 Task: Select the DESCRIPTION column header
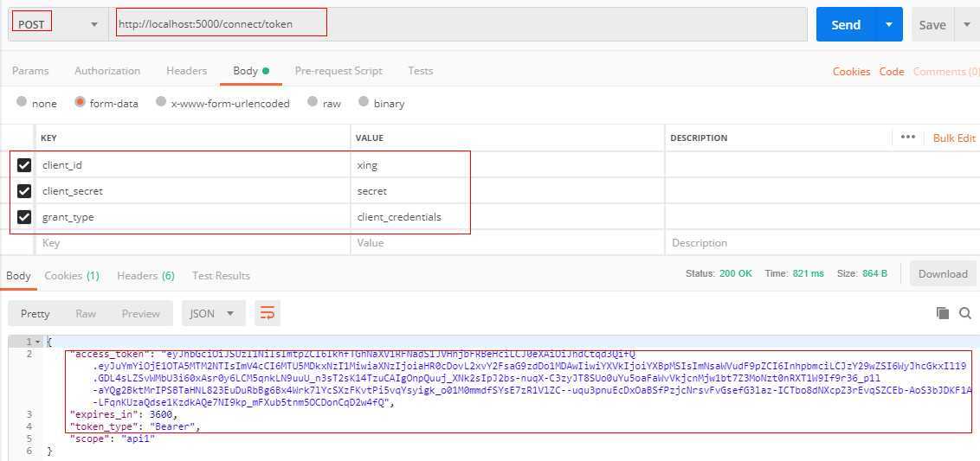(699, 138)
